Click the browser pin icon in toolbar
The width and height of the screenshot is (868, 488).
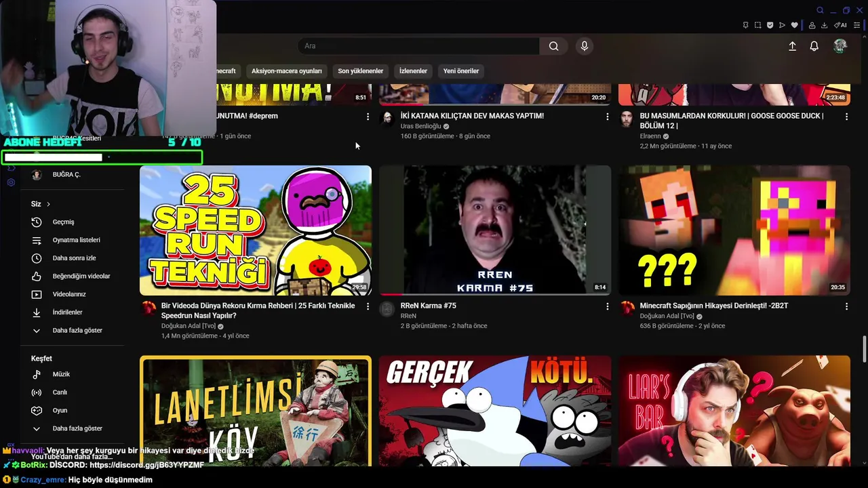tap(745, 25)
